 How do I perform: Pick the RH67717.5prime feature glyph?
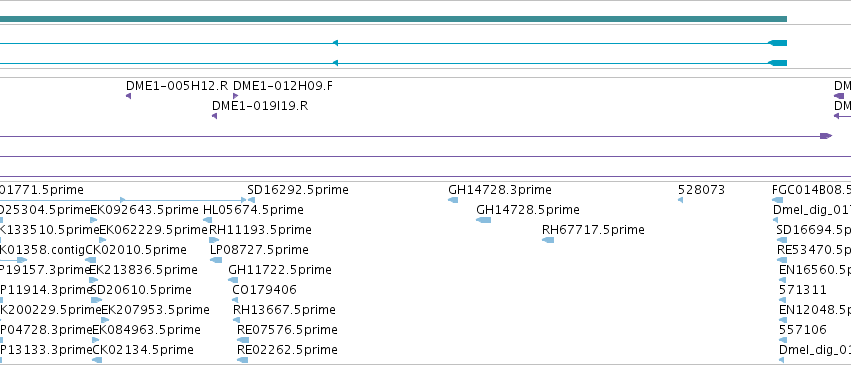pos(548,240)
